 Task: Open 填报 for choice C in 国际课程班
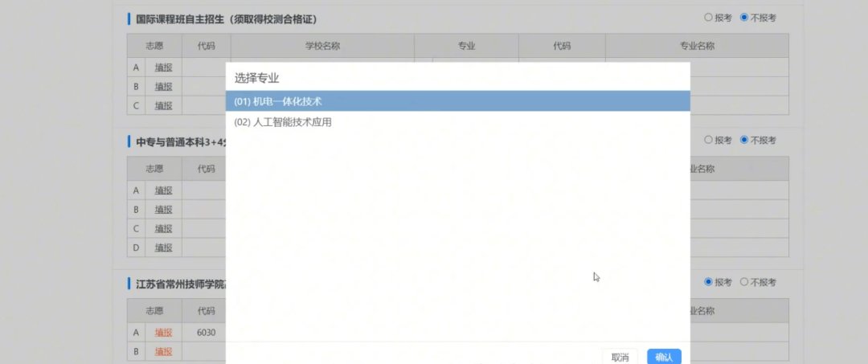tap(164, 105)
